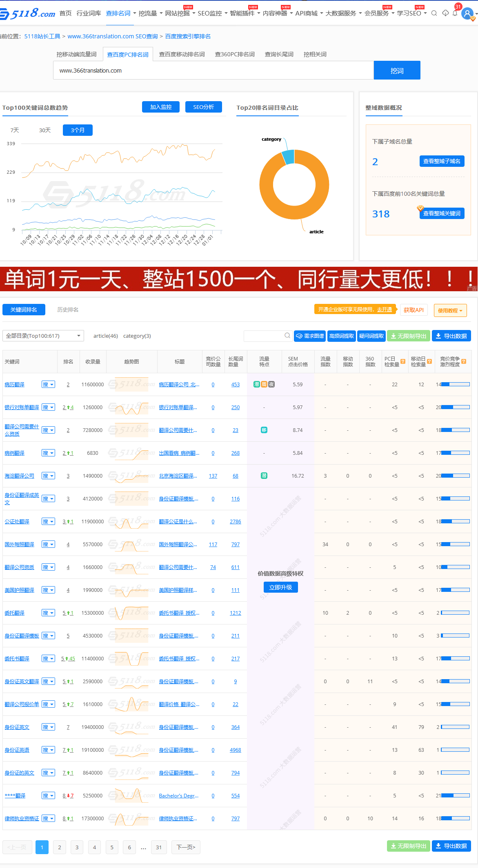The image size is (478, 868).
Task: Switch to 历史排名 tab
Action: coord(68,310)
